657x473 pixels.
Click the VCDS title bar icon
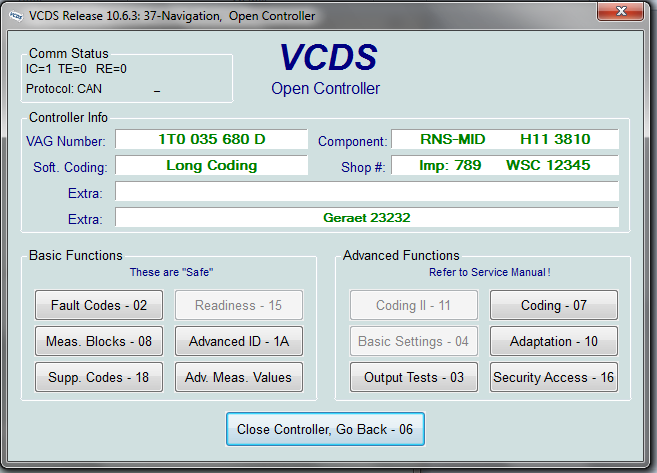coord(16,16)
